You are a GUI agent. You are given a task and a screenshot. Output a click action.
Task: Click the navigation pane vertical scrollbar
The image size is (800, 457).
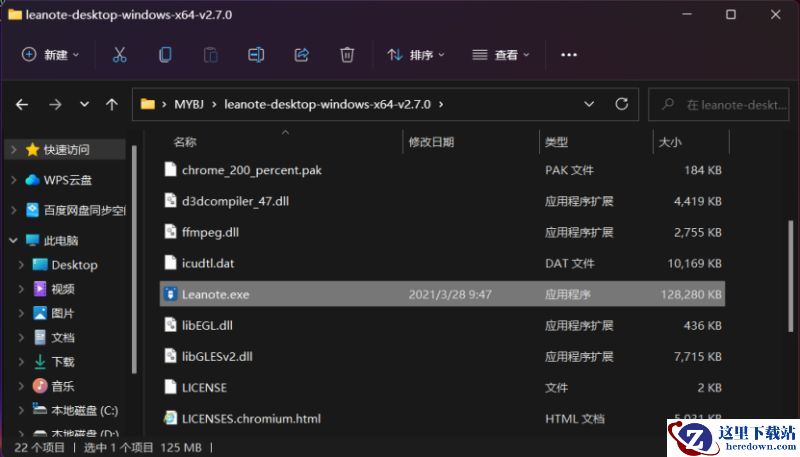134,259
